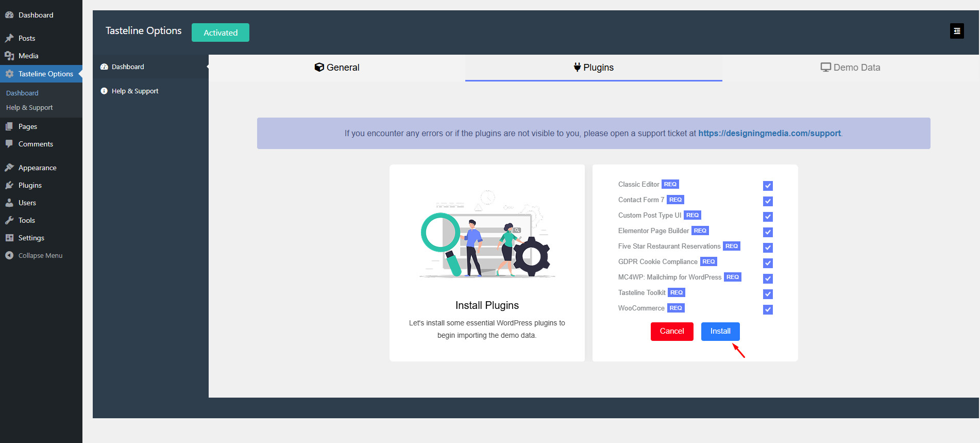Open Help & Support in theme panel

(x=134, y=91)
